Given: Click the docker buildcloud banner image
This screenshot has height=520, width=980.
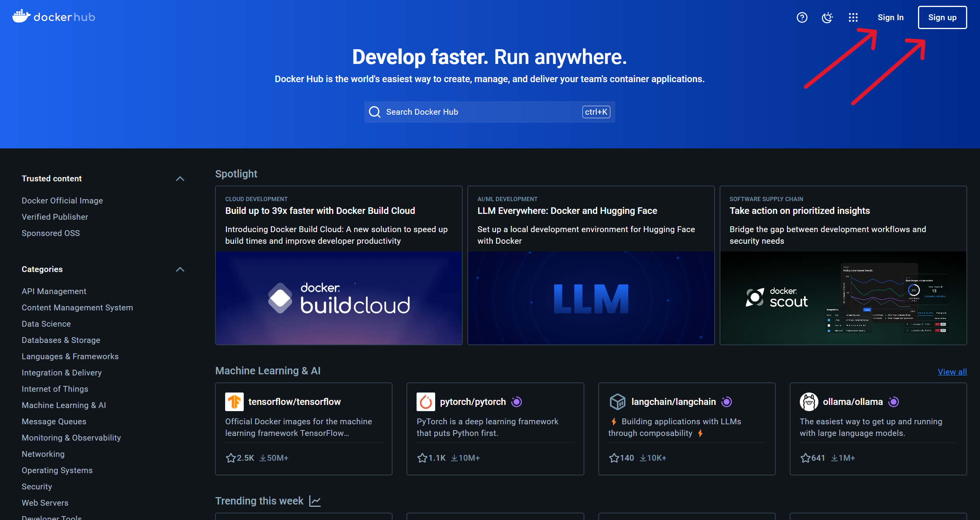Looking at the screenshot, I should (x=339, y=298).
